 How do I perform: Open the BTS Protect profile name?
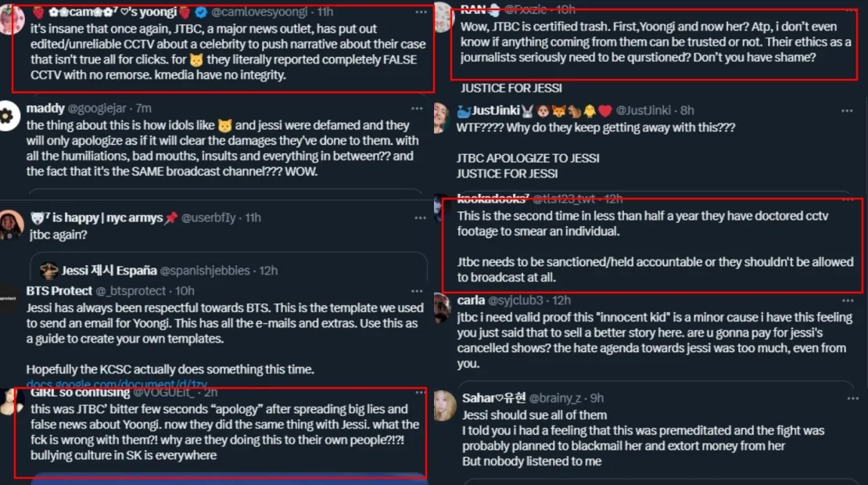[x=59, y=291]
